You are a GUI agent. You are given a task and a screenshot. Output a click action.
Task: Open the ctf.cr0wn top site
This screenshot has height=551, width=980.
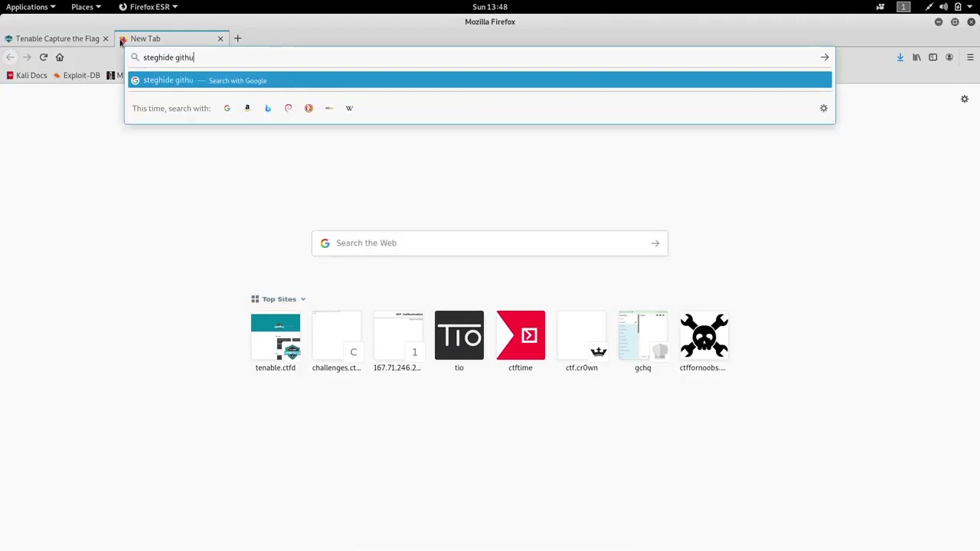pos(582,341)
